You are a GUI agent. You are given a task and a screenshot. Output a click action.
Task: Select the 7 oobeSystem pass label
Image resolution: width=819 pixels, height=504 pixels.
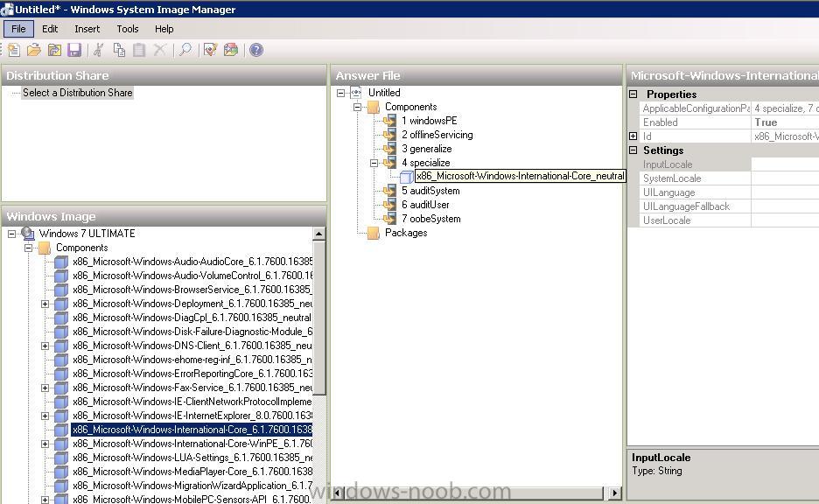point(430,219)
